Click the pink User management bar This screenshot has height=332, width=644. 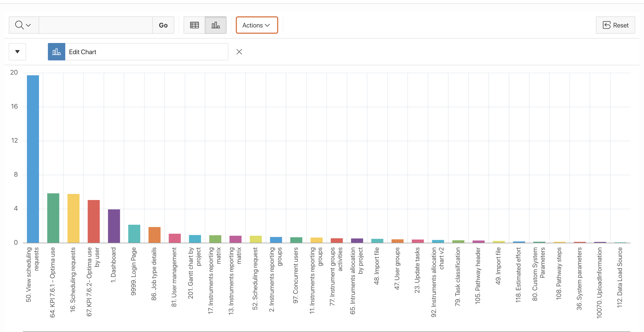pos(175,238)
